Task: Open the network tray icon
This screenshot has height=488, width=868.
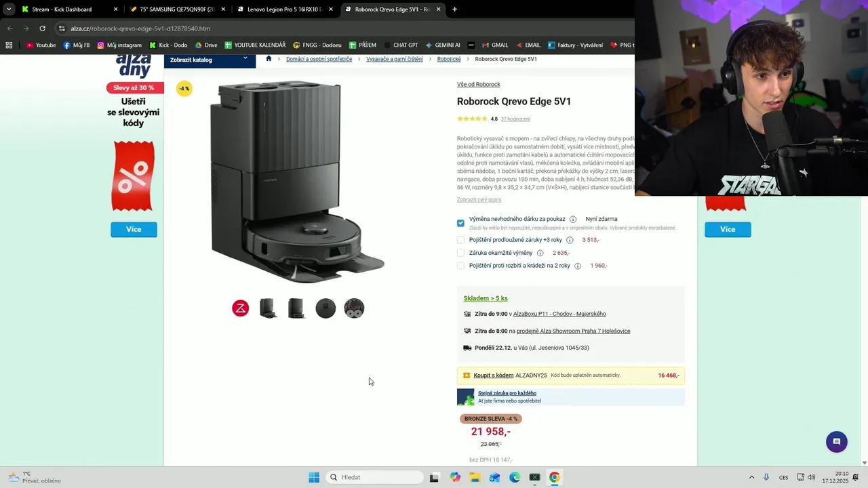Action: pos(800,477)
